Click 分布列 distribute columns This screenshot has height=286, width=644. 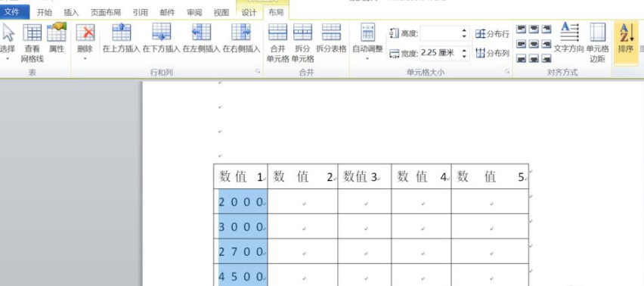tap(492, 53)
